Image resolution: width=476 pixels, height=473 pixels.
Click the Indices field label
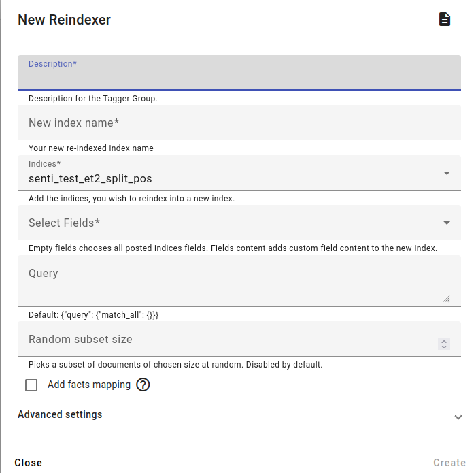(45, 164)
